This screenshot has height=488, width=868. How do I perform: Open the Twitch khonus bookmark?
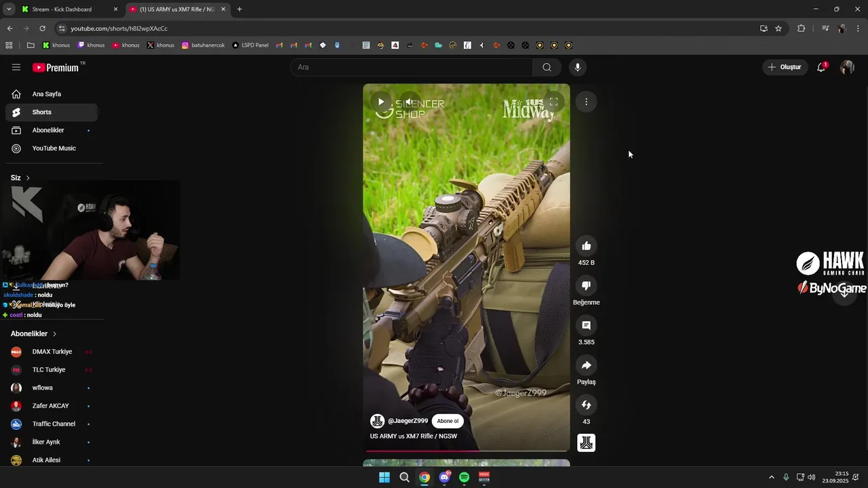pos(91,45)
